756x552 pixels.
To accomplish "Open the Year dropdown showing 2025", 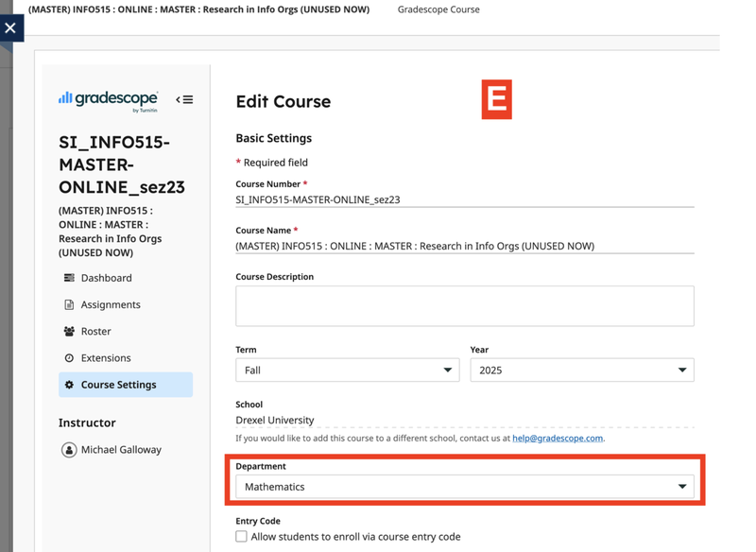I will coord(581,370).
